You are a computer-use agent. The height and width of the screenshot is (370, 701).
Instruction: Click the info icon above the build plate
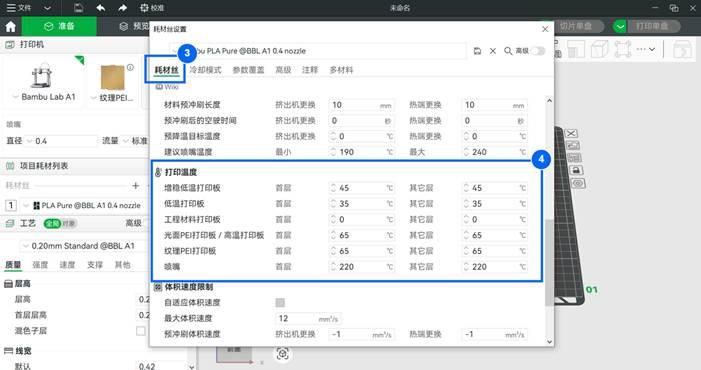coord(130,67)
